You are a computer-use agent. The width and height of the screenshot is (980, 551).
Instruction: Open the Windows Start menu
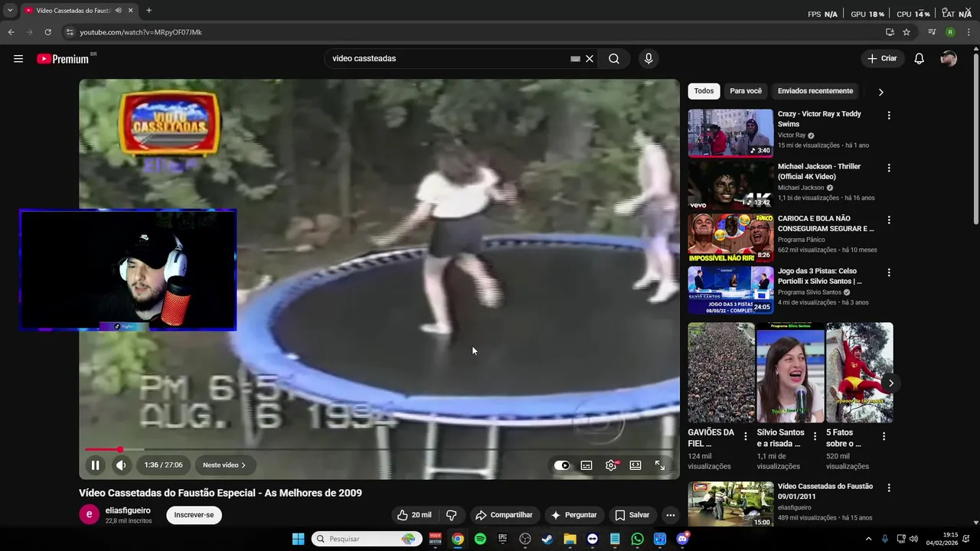(x=299, y=539)
